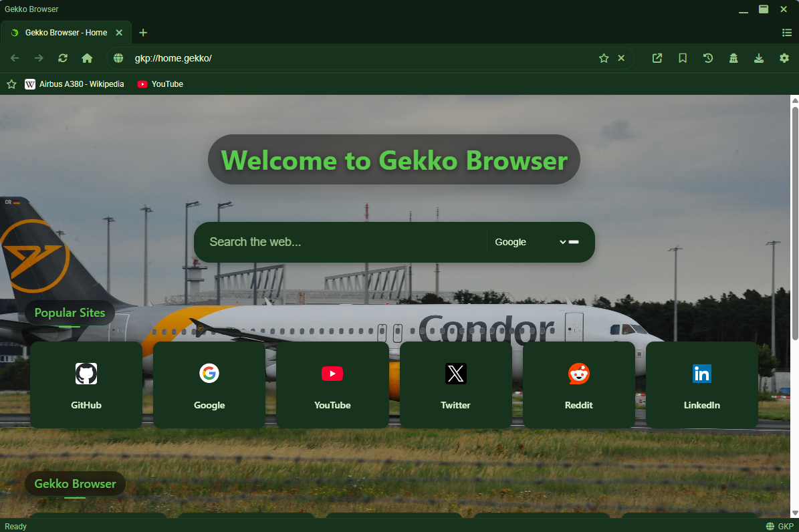The image size is (799, 532).
Task: Click the Ready status text
Action: coord(16,527)
